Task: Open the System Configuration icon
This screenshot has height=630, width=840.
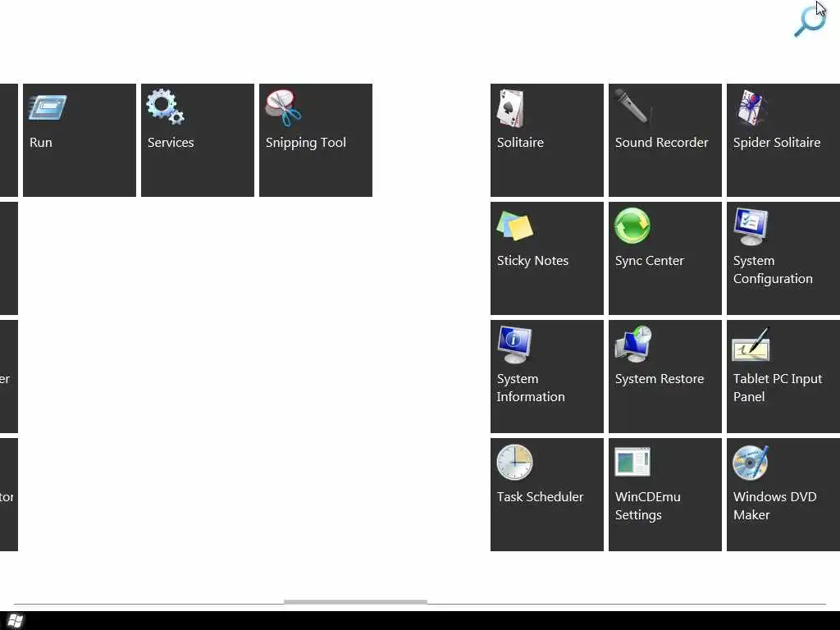Action: click(x=751, y=226)
